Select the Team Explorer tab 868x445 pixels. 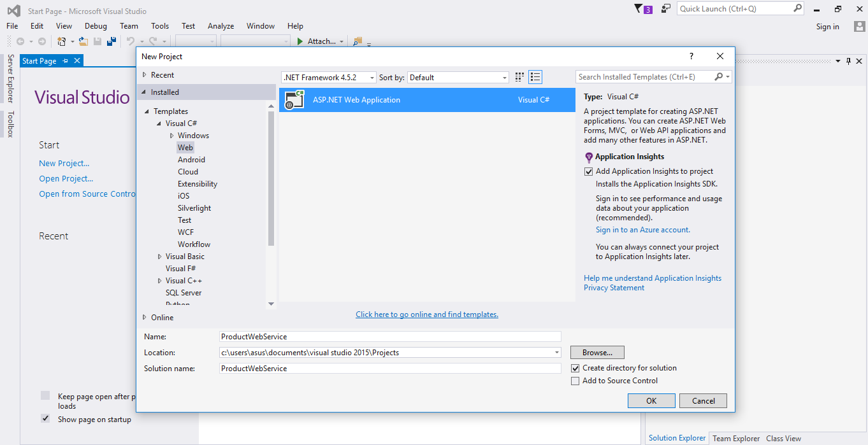pyautogui.click(x=735, y=438)
